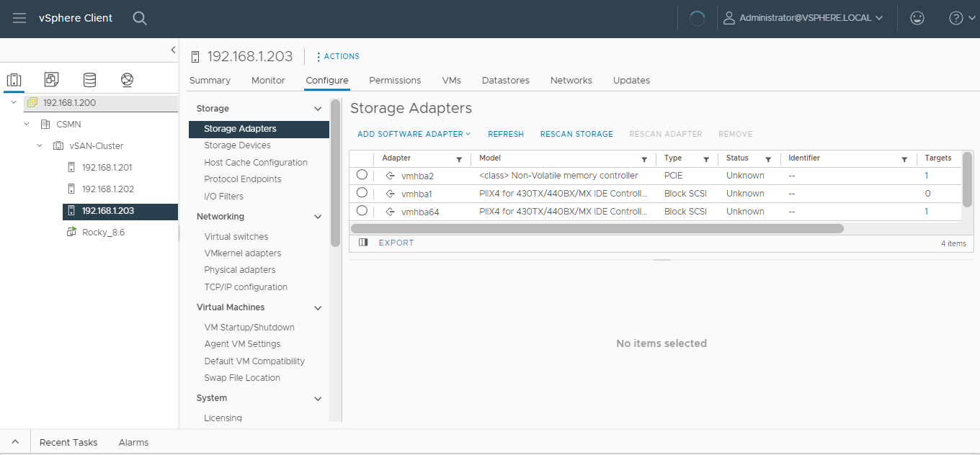Collapse the 192.168.1.200 tree node
The height and width of the screenshot is (455, 980).
pyautogui.click(x=14, y=103)
